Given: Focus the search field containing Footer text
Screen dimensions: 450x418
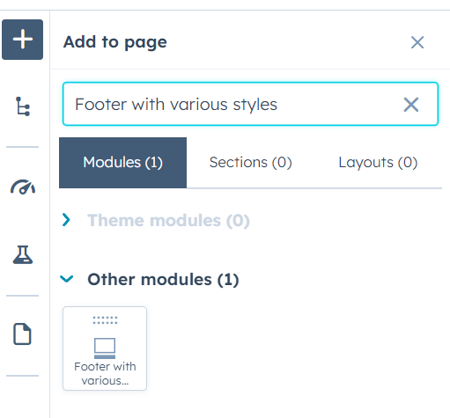Looking at the screenshot, I should [x=250, y=104].
